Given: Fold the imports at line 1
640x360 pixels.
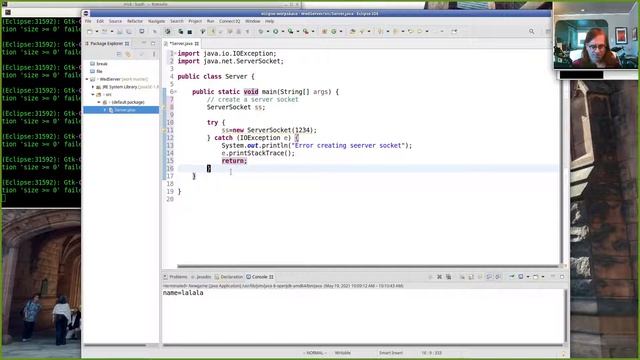Looking at the screenshot, I should pyautogui.click(x=176, y=53).
